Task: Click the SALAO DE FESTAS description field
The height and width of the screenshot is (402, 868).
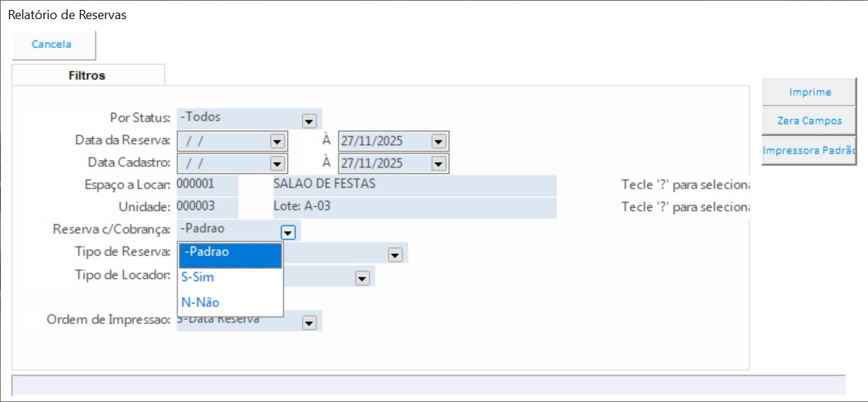Action: pos(414,185)
